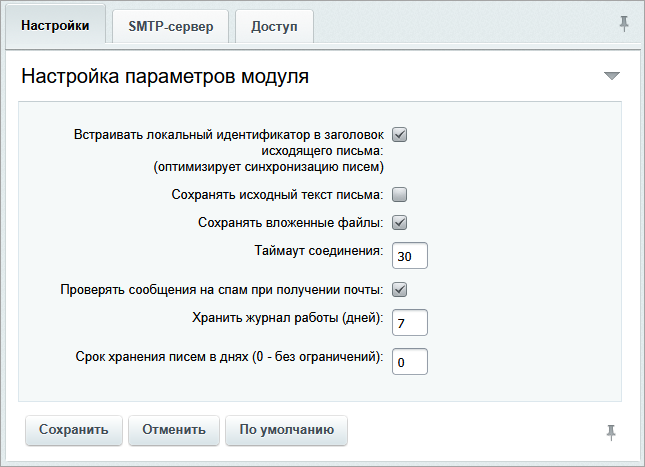
Task: Click the Таймаут соединения label text
Action: click(x=320, y=250)
